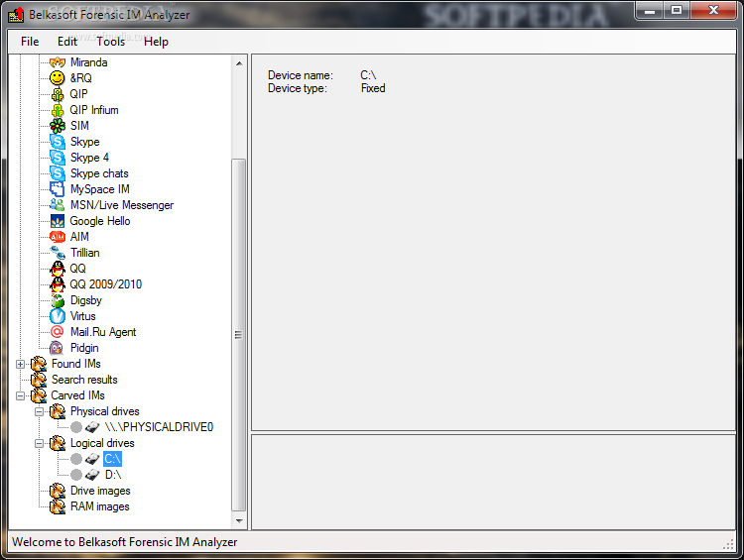This screenshot has width=744, height=560.
Task: Click the Device type value Fixed
Action: (x=373, y=88)
